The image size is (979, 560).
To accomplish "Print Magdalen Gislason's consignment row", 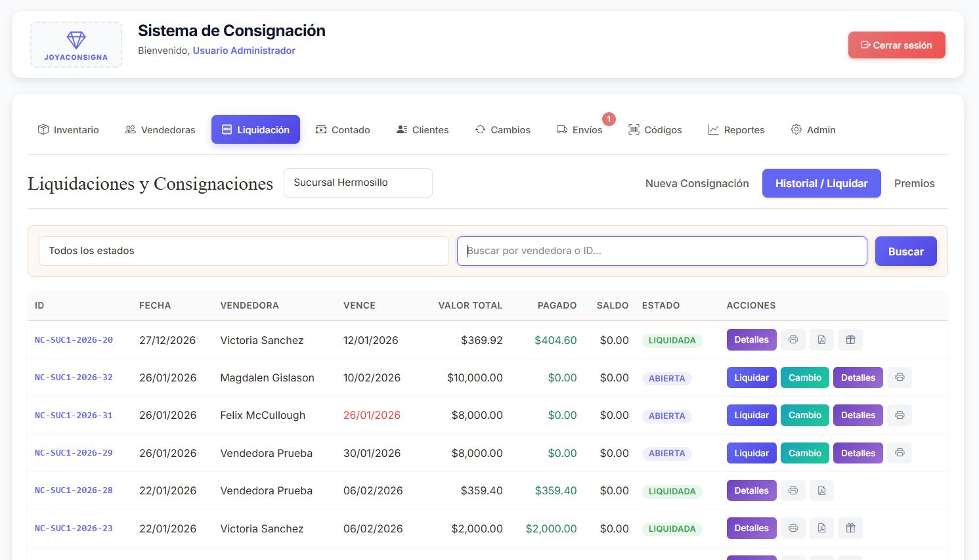I will 900,377.
